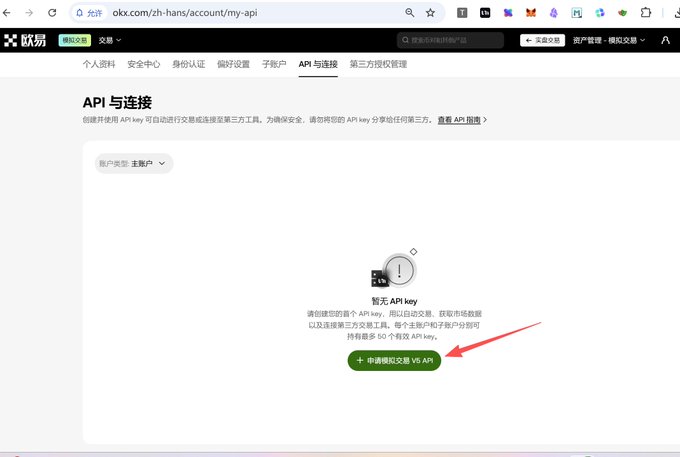Open the 安全中心 tab
The image size is (680, 457).
coord(144,64)
